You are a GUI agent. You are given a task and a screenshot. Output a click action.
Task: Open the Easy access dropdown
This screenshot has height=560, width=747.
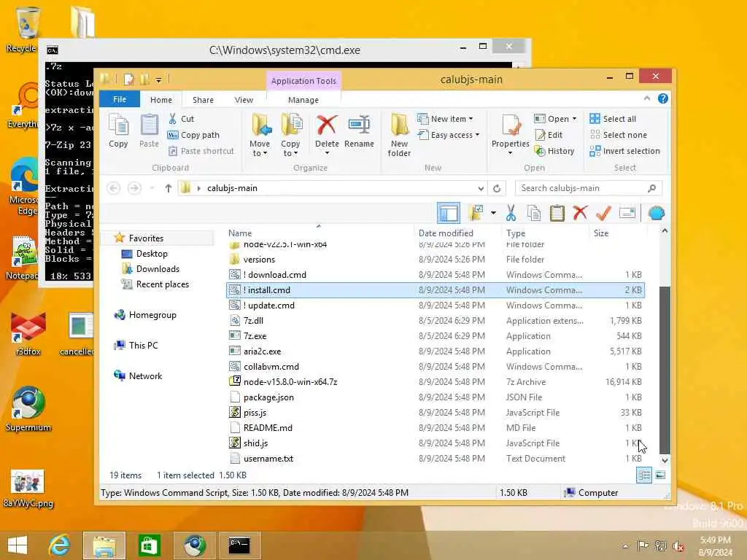[448, 135]
